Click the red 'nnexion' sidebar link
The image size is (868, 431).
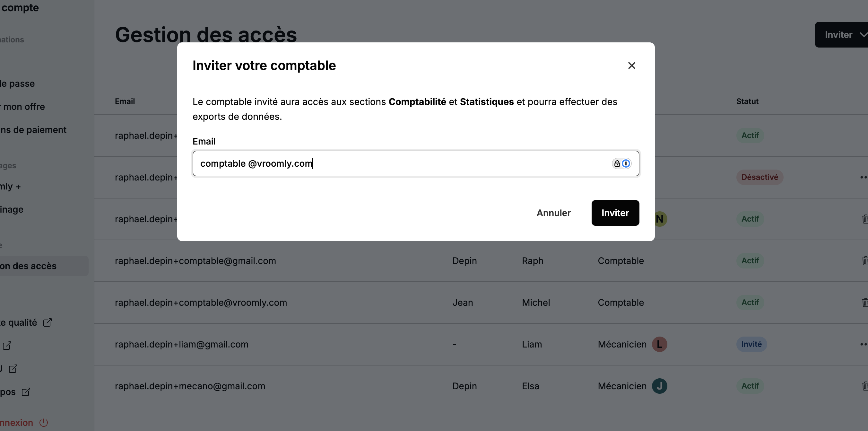[x=16, y=423]
